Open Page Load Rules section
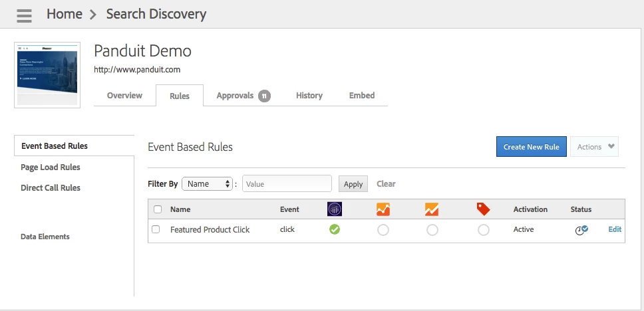The image size is (644, 311). point(51,167)
